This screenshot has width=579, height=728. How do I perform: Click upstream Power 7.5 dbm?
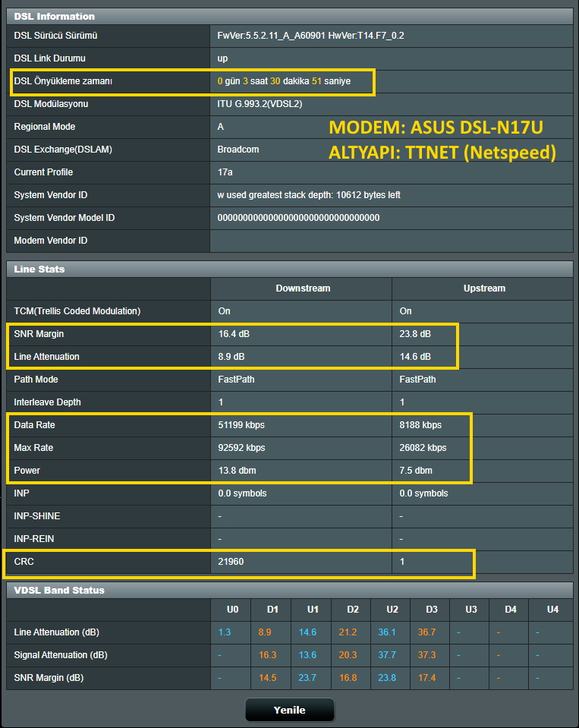coord(416,471)
